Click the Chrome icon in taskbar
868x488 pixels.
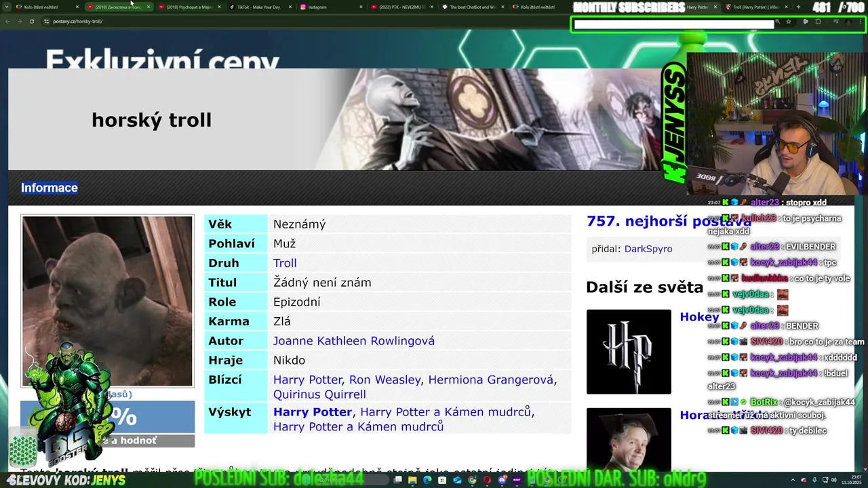click(x=472, y=480)
